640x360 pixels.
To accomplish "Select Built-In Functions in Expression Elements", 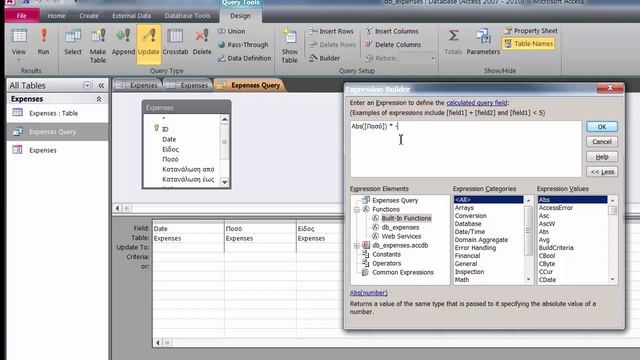I will [406, 218].
